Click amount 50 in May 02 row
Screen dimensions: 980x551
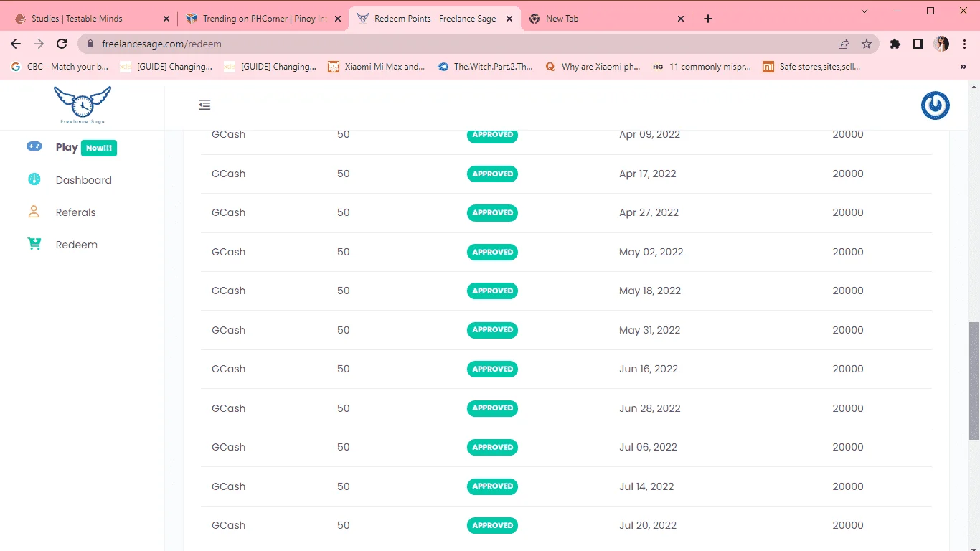[x=343, y=252]
